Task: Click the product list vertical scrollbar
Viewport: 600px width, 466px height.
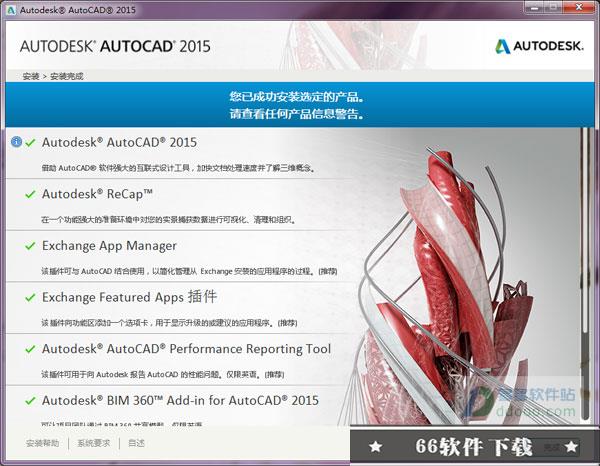Action: coord(585,274)
